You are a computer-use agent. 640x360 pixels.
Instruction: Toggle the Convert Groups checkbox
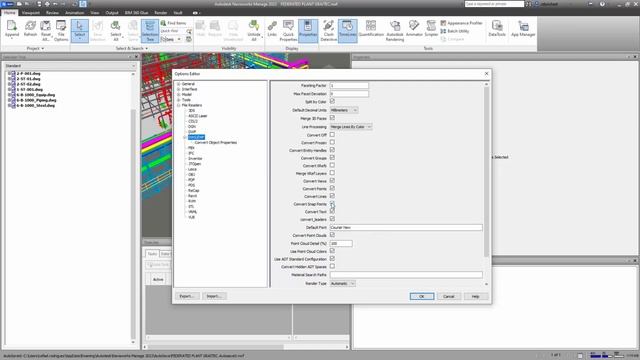pos(332,158)
